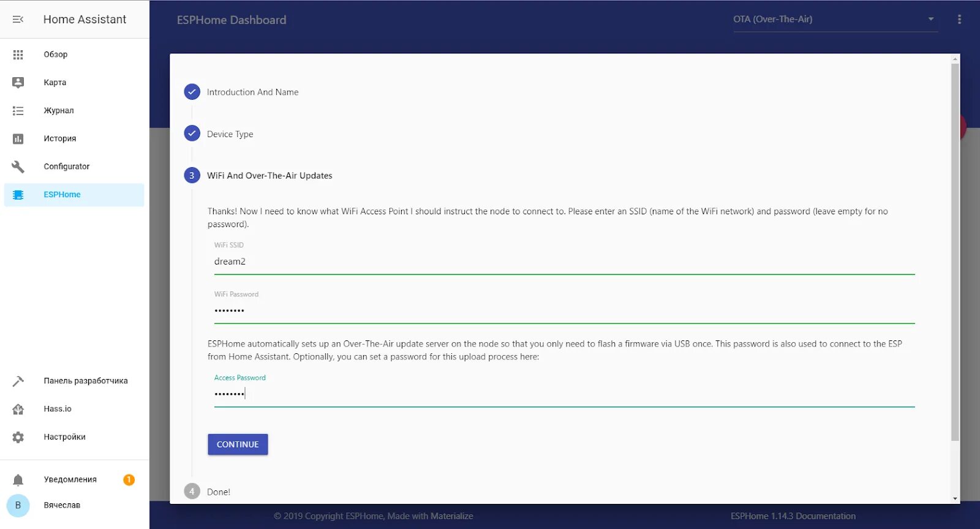Click the scrollbar down arrow
Screen dimensions: 980x529
click(x=955, y=499)
